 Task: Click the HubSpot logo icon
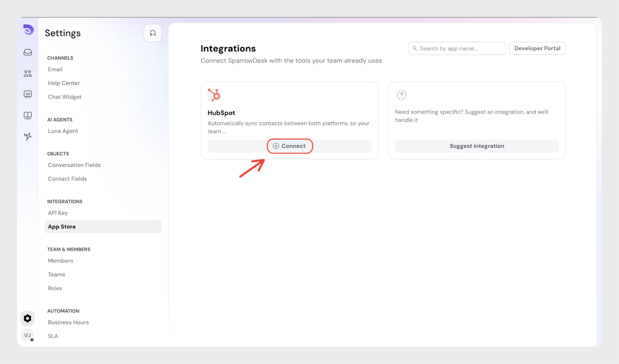coord(214,95)
